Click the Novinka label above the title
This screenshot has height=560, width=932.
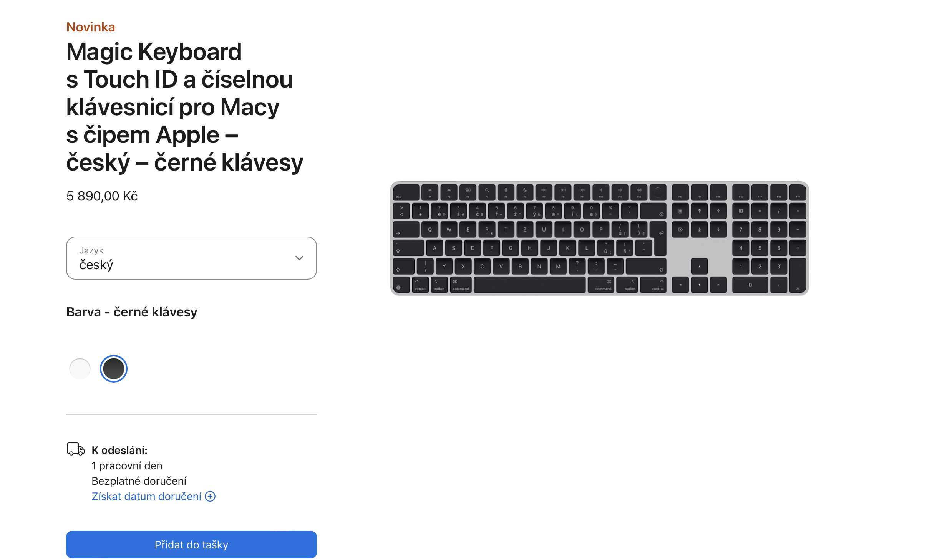click(x=91, y=27)
